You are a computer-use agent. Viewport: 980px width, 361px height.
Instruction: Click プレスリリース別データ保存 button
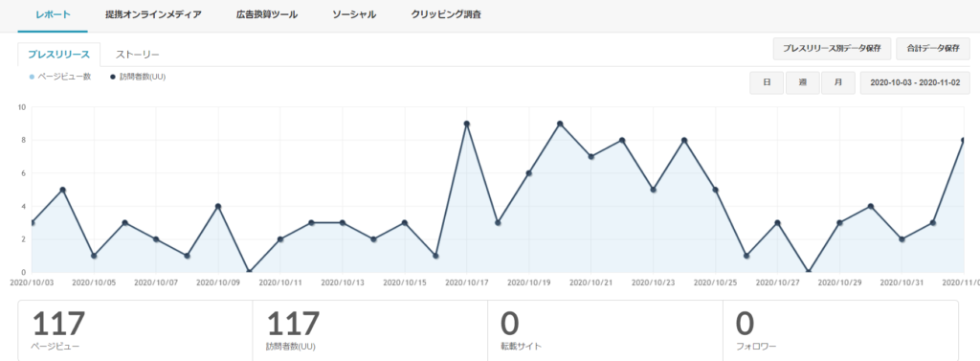832,49
